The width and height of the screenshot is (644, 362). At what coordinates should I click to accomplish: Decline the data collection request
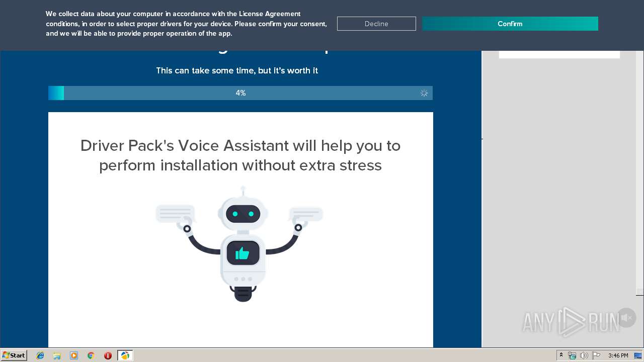pos(376,24)
